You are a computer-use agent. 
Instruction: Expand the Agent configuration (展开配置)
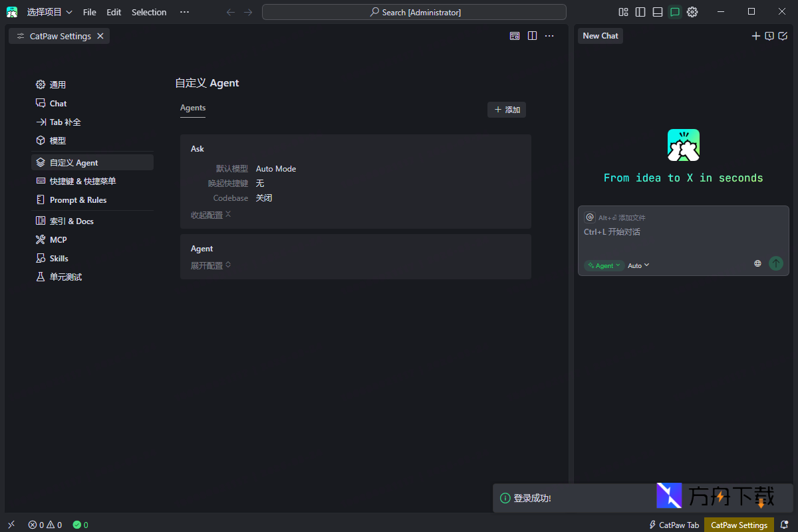(210, 265)
